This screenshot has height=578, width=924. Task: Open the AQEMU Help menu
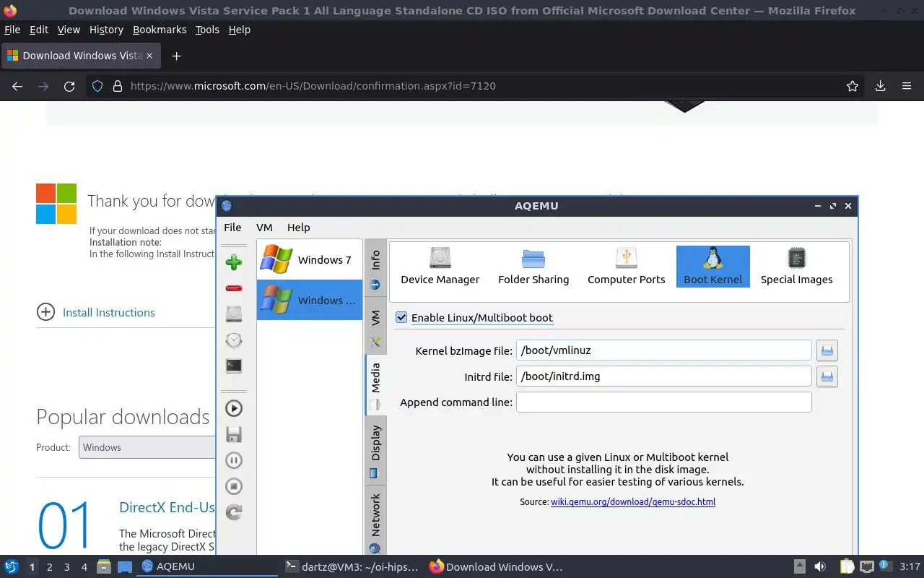pyautogui.click(x=298, y=227)
